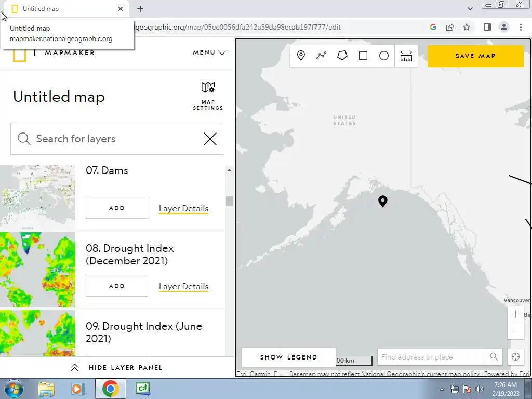Screen dimensions: 532x399
Task: Click the National Geographic logo
Action: coord(19,56)
